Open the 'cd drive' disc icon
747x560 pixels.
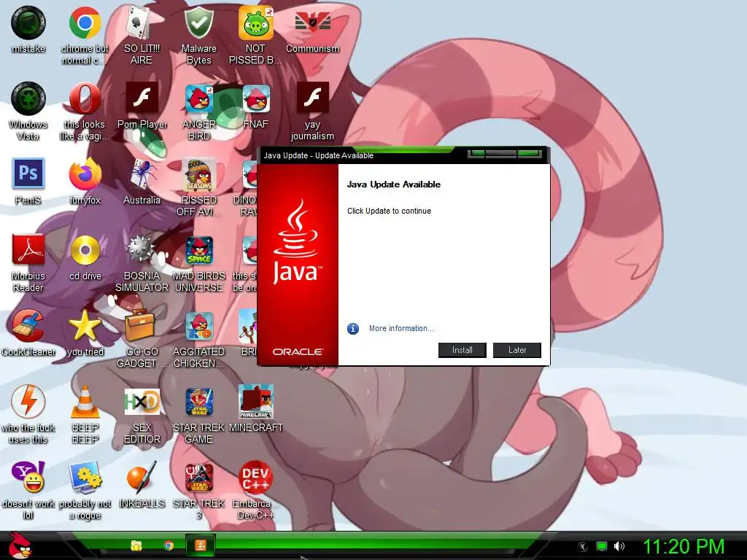point(85,250)
